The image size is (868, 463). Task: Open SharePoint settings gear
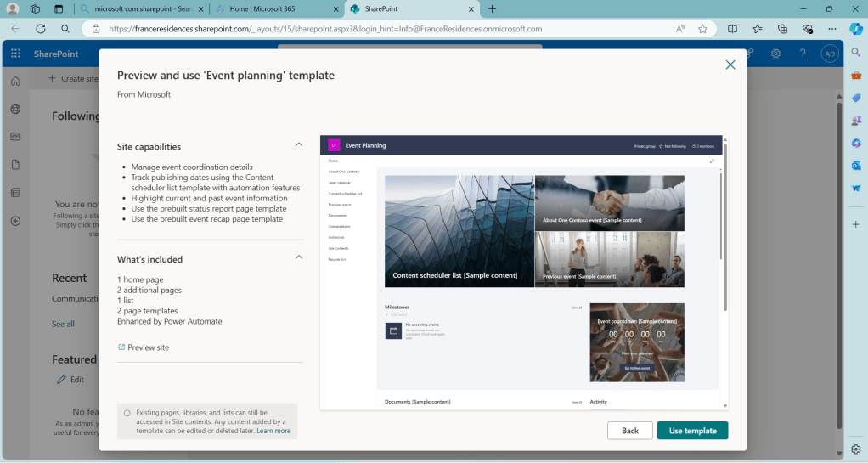(x=775, y=54)
